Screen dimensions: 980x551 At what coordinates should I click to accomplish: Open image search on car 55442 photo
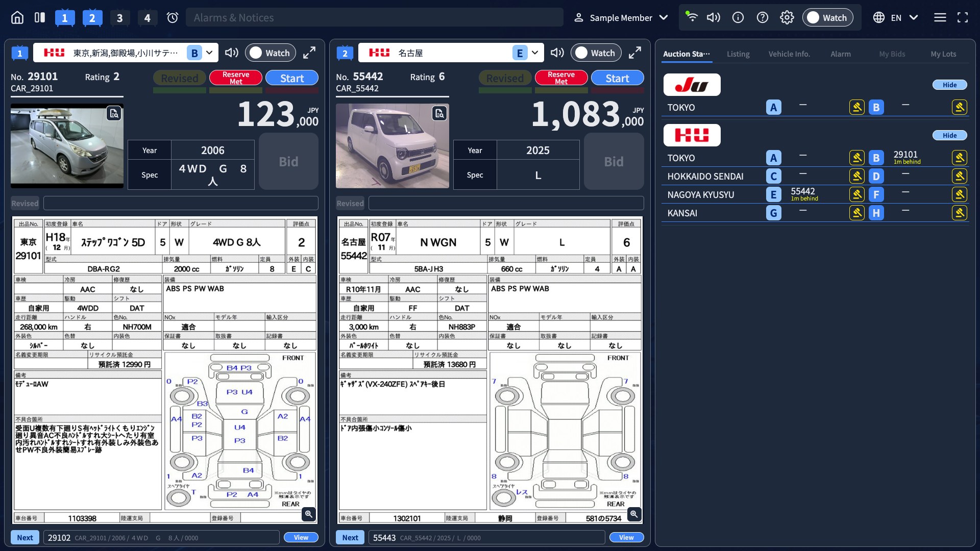439,113
